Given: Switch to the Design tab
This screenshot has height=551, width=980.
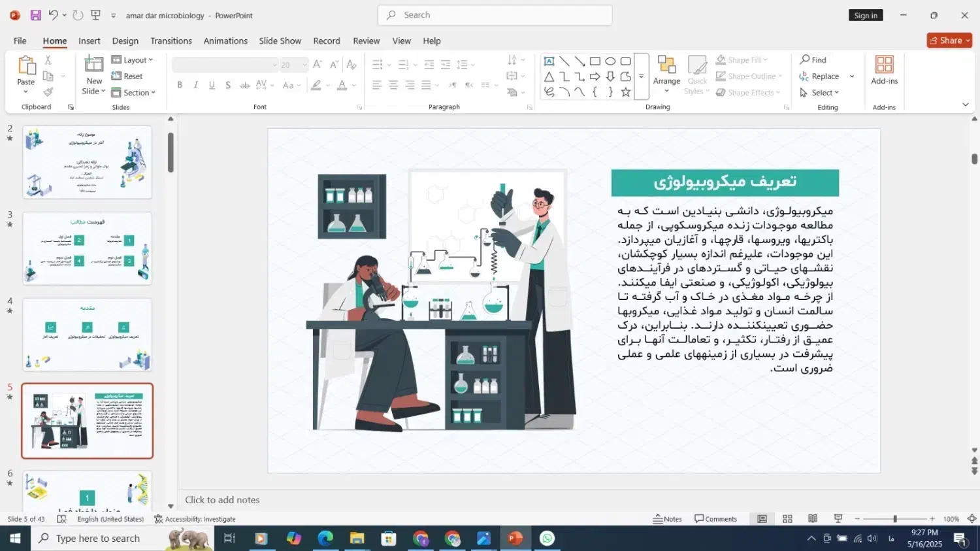Looking at the screenshot, I should (x=125, y=41).
